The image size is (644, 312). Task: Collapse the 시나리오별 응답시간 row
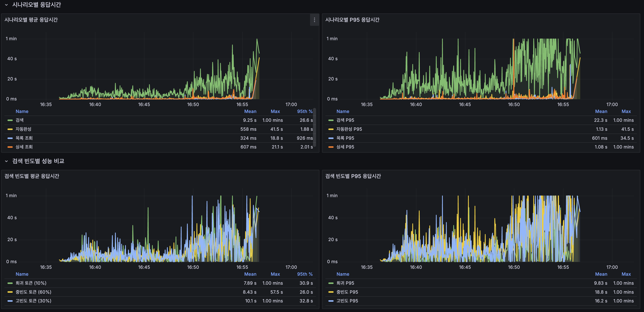tap(6, 5)
